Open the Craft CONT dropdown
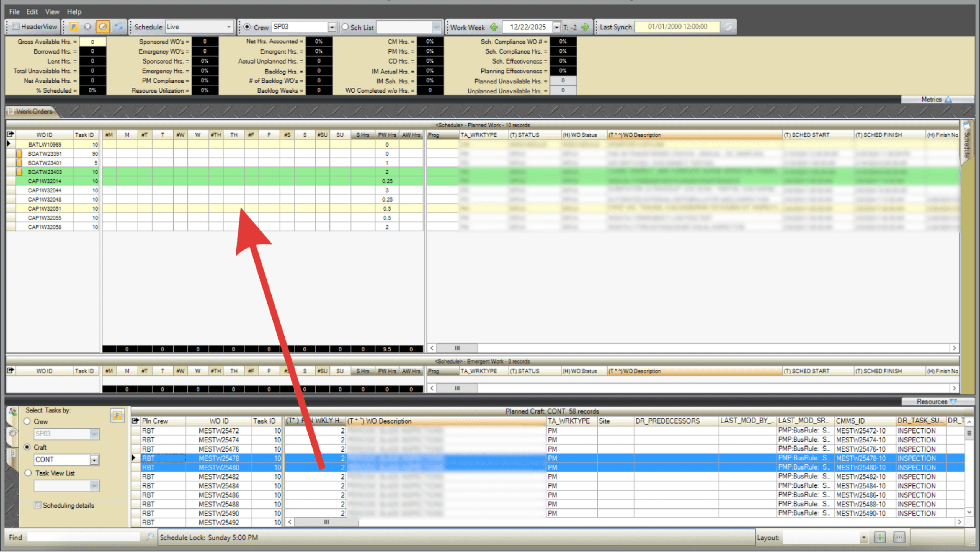The image size is (980, 552). [x=94, y=460]
